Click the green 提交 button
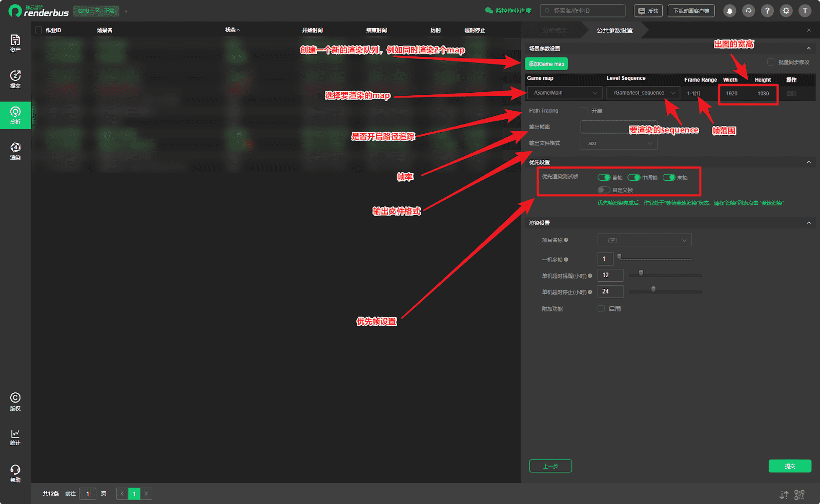 790,466
